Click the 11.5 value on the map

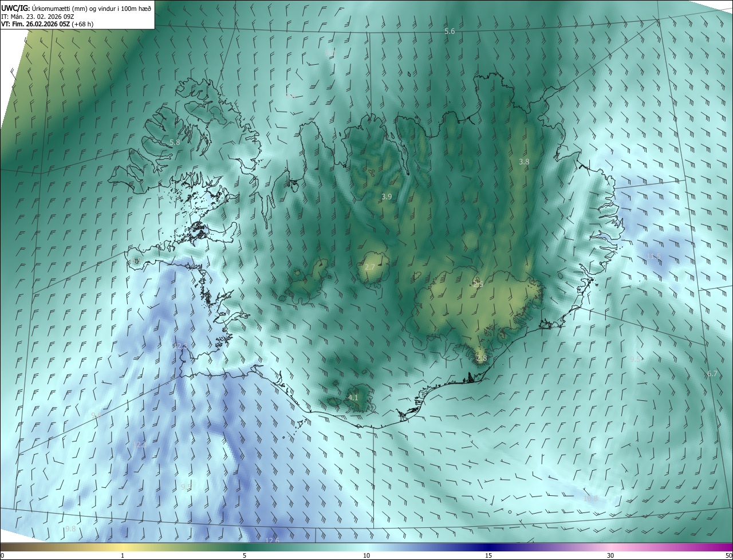pos(653,257)
